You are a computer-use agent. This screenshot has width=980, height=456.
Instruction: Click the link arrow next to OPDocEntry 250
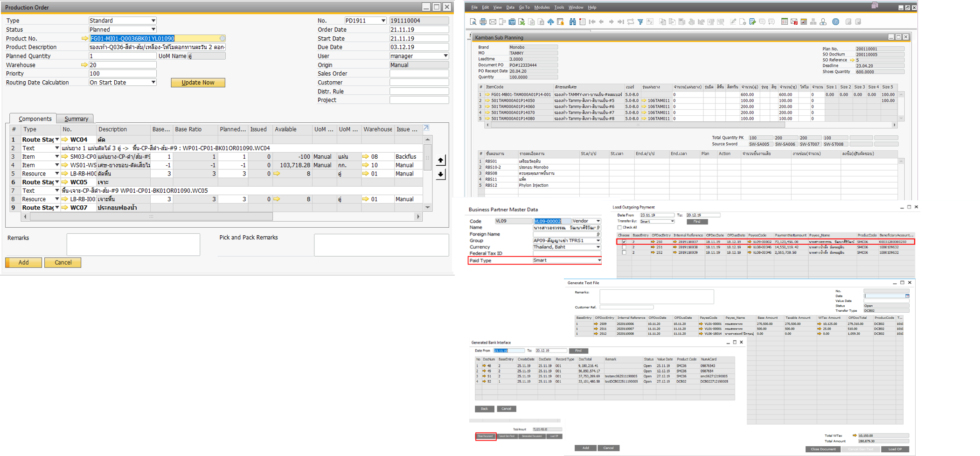pos(653,242)
